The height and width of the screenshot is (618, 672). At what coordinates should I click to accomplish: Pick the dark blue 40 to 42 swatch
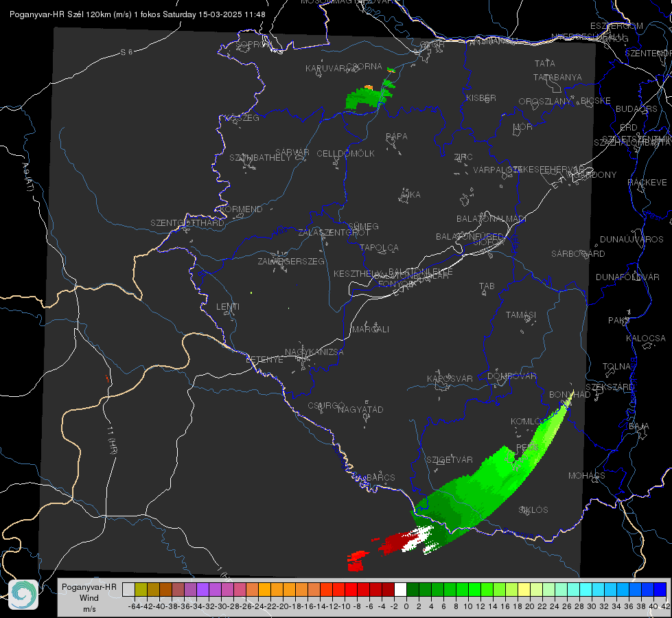(x=660, y=590)
